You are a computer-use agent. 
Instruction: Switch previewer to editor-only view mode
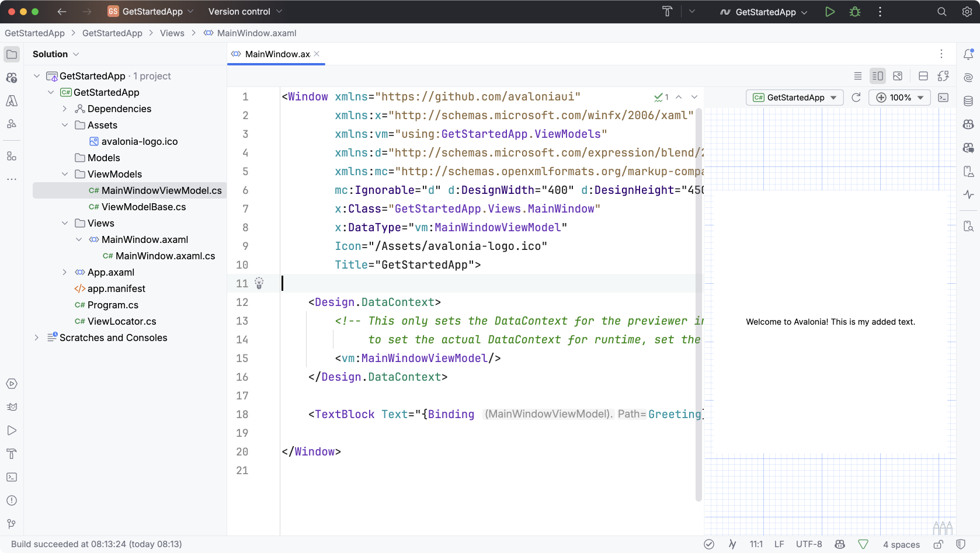[857, 76]
